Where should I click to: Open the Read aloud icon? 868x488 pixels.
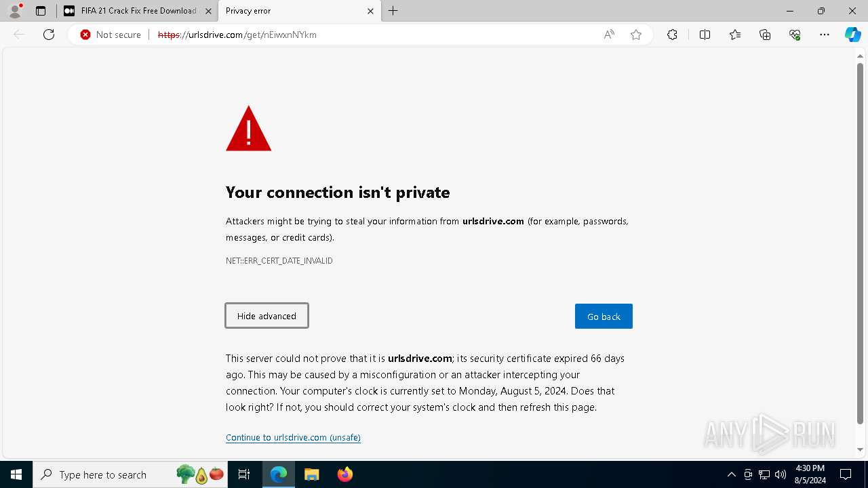609,35
